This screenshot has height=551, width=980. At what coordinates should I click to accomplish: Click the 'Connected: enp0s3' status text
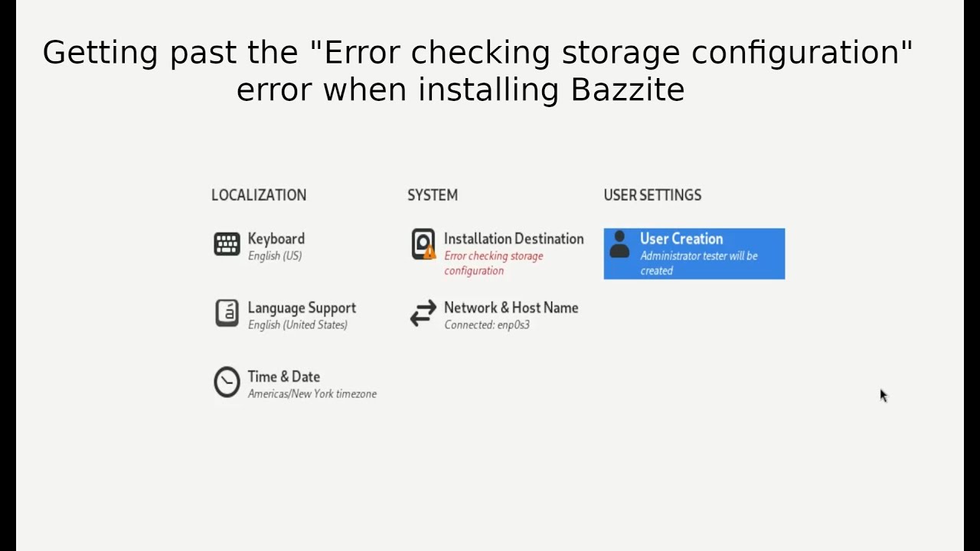coord(486,325)
